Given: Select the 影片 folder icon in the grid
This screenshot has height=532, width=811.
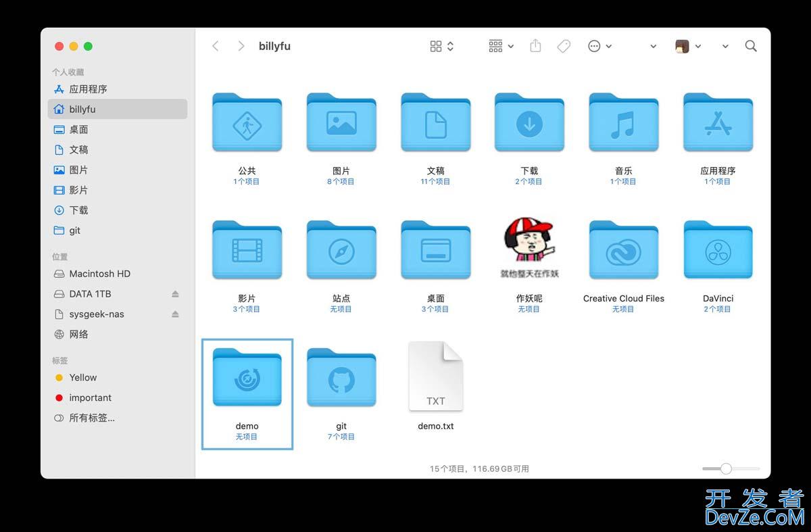Looking at the screenshot, I should [x=247, y=250].
